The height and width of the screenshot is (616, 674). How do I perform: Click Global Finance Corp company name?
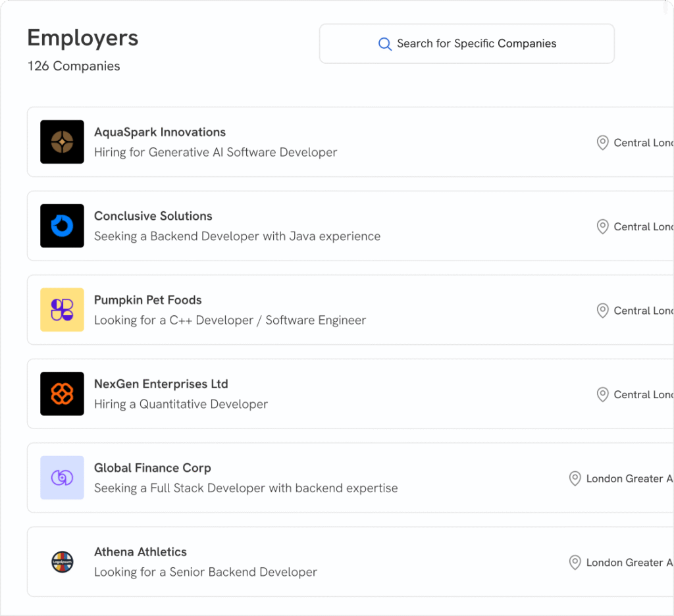[153, 468]
